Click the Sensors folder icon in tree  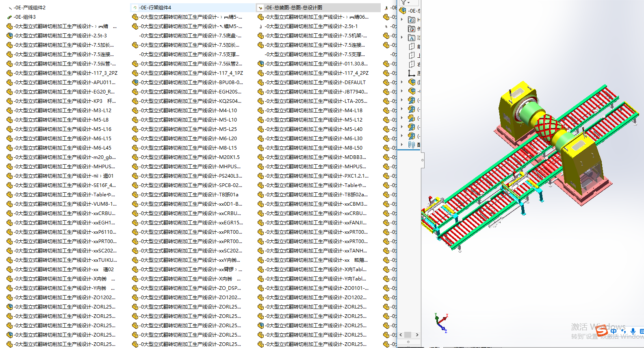pos(412,29)
